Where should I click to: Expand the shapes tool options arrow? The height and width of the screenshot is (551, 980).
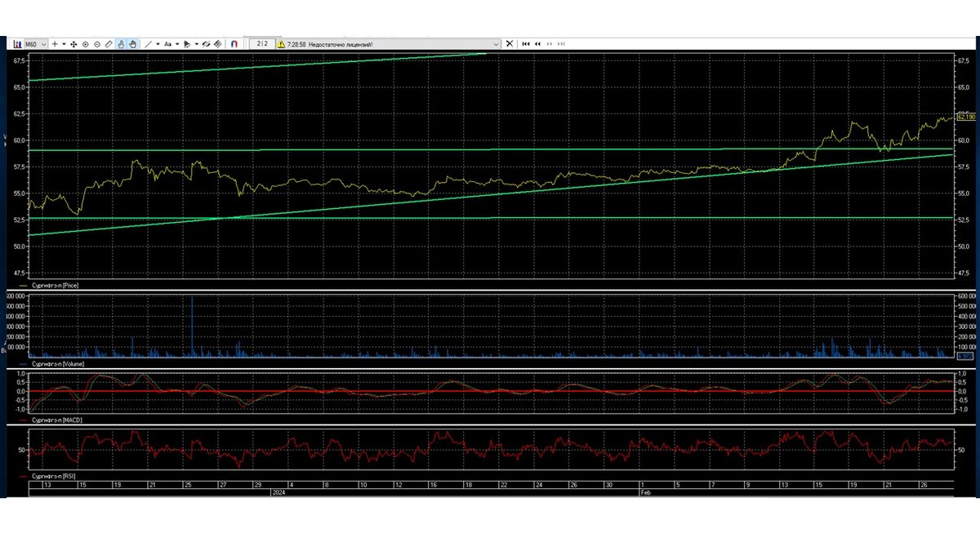[197, 44]
